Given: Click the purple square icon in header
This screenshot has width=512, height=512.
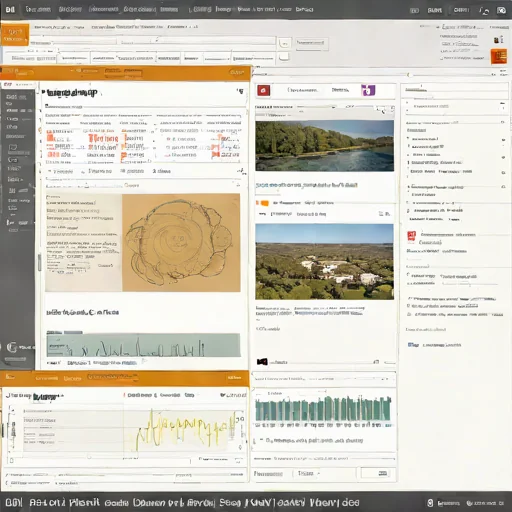Looking at the screenshot, I should coord(368,90).
